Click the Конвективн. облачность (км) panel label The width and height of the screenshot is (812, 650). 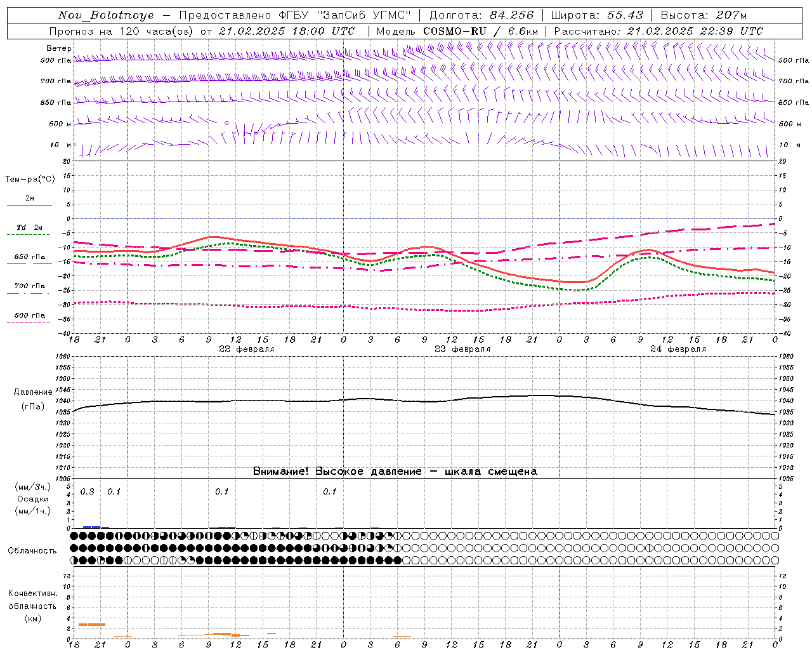tap(32, 606)
